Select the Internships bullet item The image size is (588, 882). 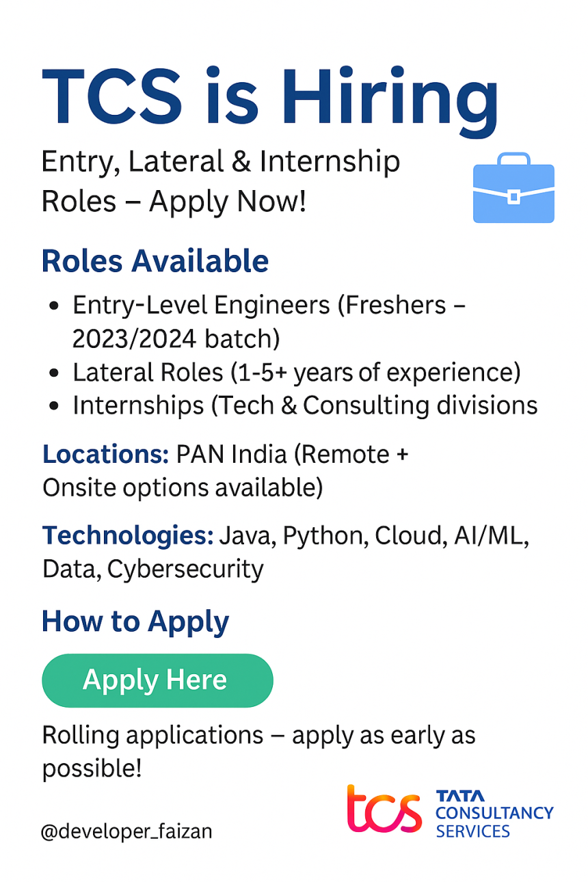pos(294,405)
